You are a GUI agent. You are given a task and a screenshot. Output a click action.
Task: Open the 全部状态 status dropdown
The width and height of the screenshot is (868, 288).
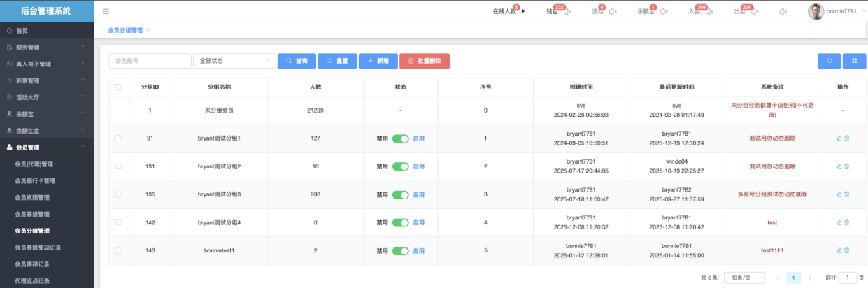234,61
